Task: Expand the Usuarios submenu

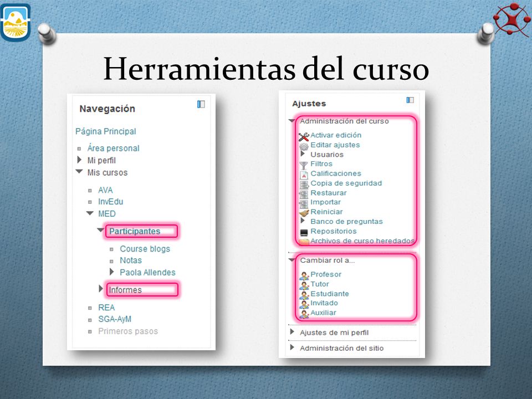Action: [303, 154]
